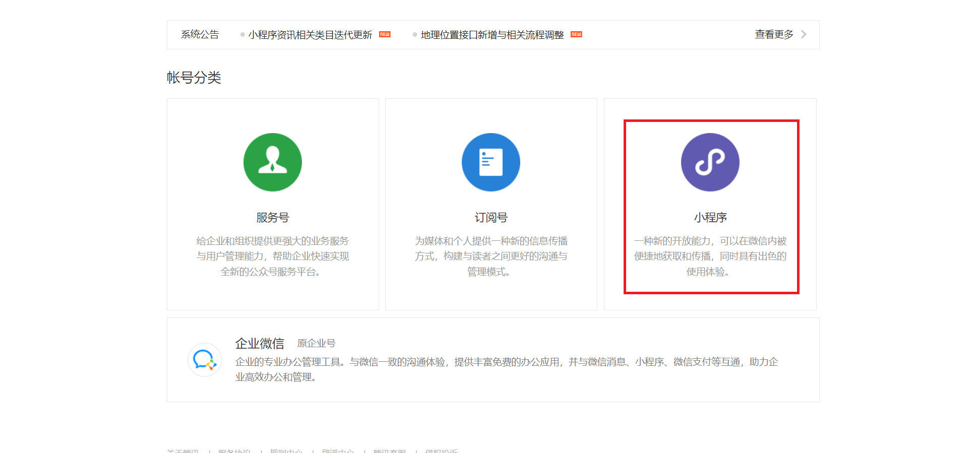Click the new badge after 地理位置接口新增与相关流程调整

tap(576, 34)
